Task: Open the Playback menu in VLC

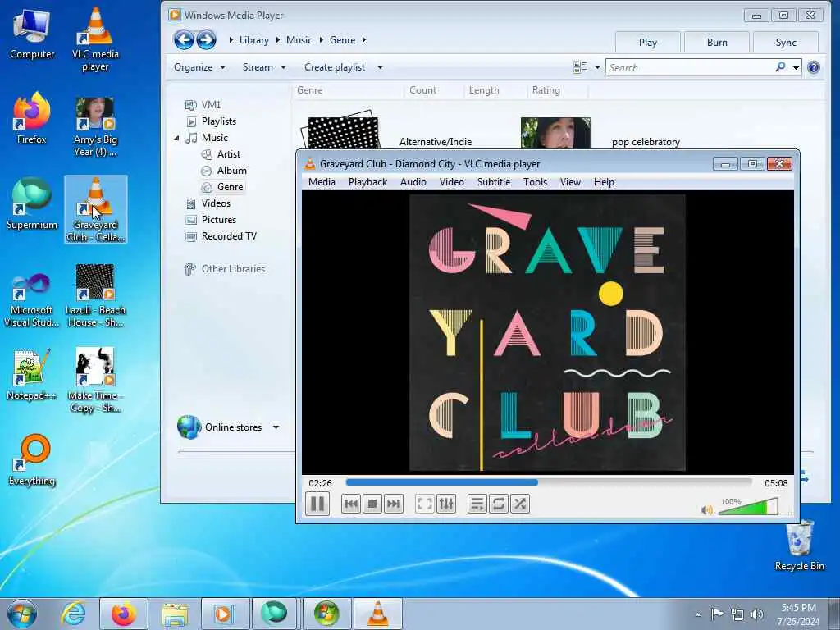Action: [368, 182]
